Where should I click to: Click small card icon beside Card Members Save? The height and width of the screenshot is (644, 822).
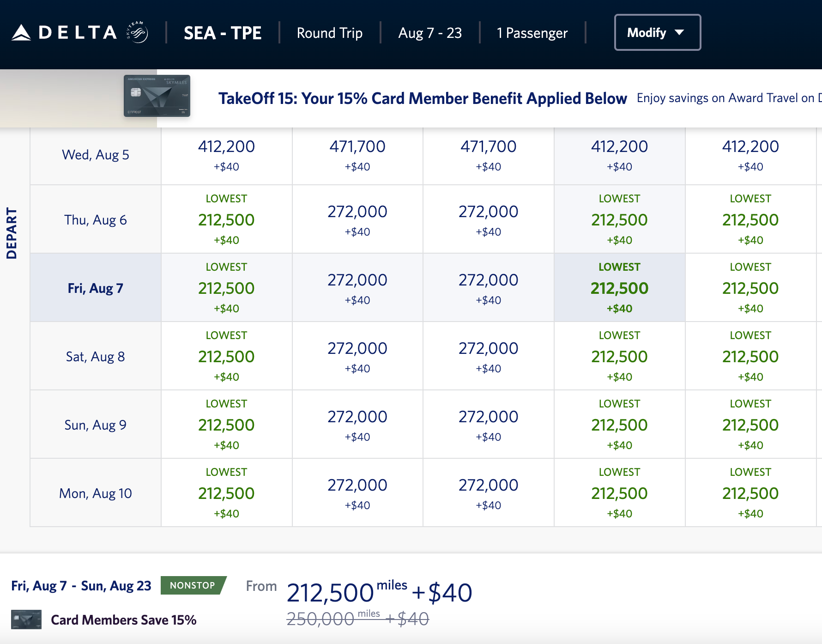coord(26,620)
